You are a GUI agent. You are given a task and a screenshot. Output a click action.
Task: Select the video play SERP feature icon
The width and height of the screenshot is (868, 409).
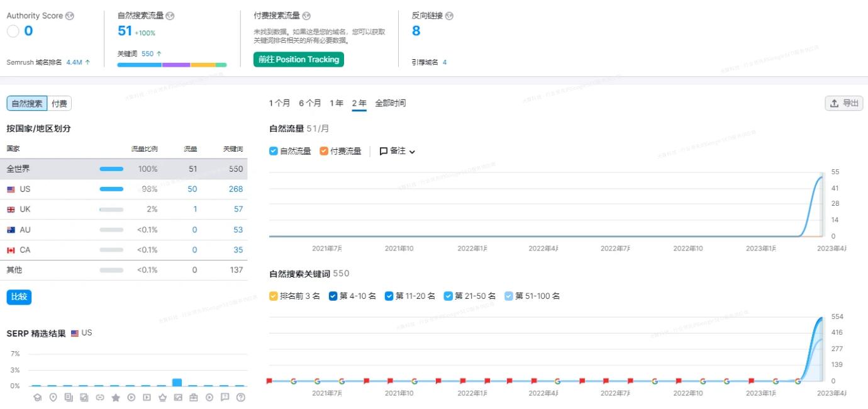point(131,397)
